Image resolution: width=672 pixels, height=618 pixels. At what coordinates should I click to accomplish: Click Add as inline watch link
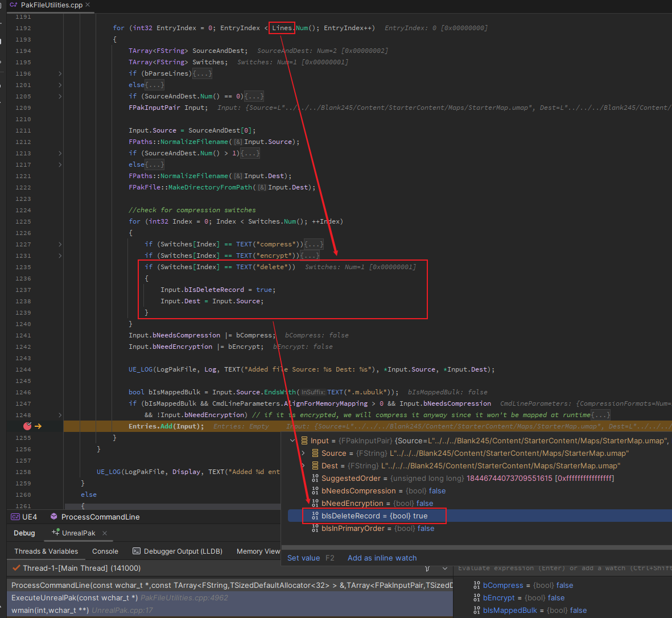tap(382, 558)
